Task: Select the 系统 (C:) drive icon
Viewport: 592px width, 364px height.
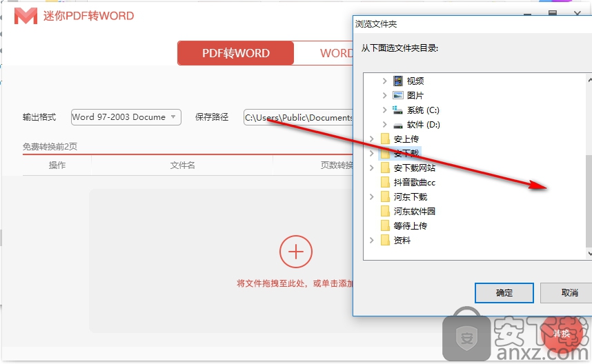Action: [398, 110]
